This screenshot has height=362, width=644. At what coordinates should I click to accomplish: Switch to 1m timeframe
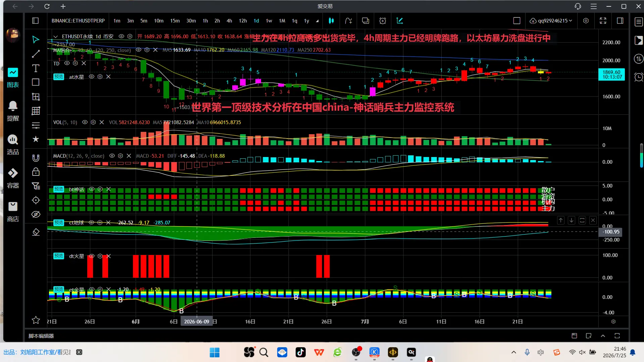[117, 21]
